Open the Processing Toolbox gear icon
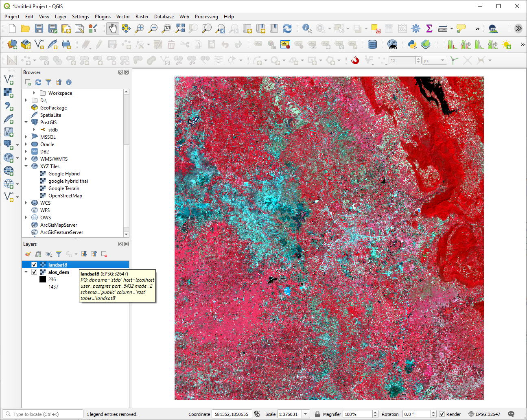 (x=416, y=28)
